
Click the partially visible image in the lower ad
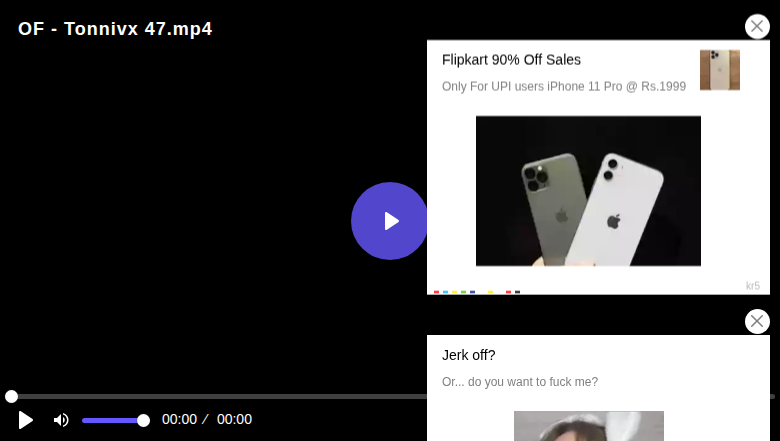pyautogui.click(x=588, y=426)
